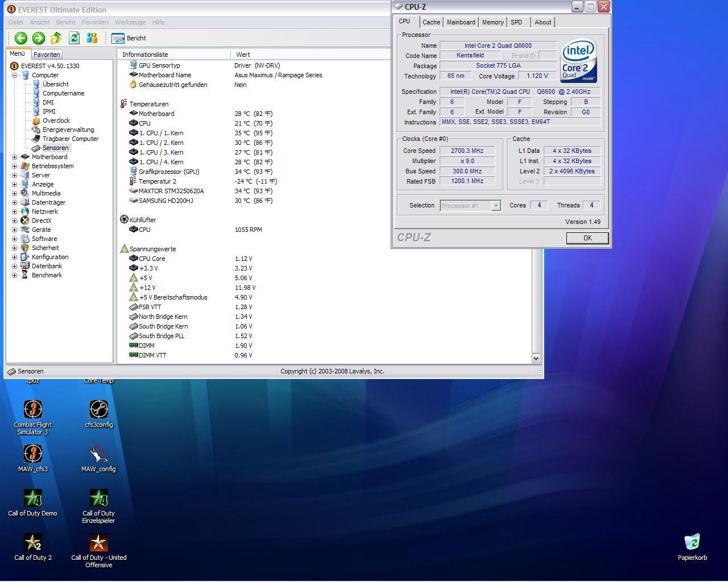
Task: Click the OK button in CPU-Z
Action: (588, 238)
